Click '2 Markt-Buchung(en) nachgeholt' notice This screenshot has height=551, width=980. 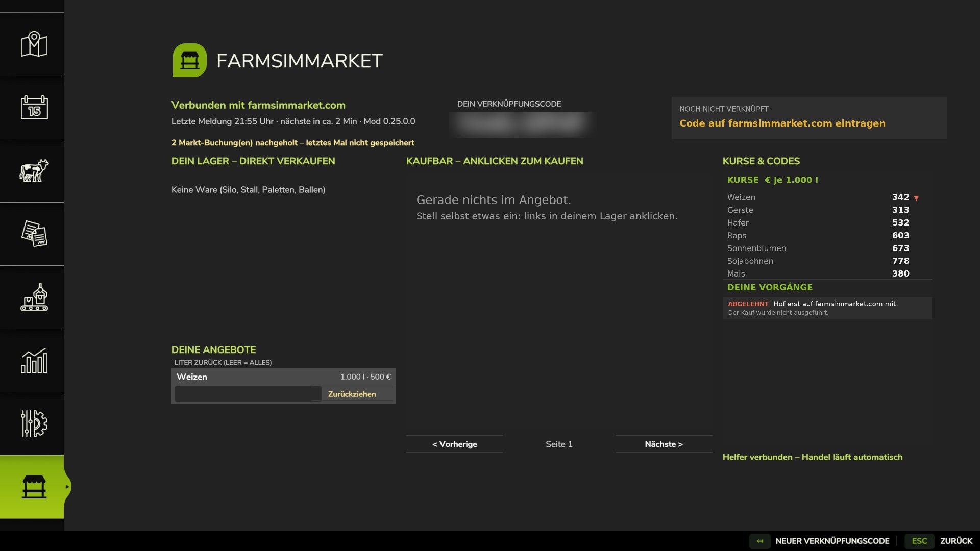(x=293, y=143)
